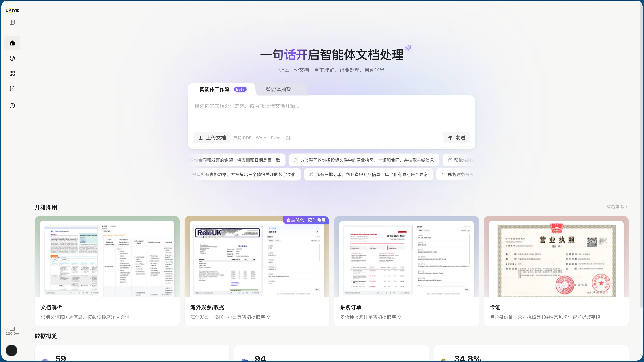
Task: Click the wallet icon showing 200.0w
Action: click(12, 330)
